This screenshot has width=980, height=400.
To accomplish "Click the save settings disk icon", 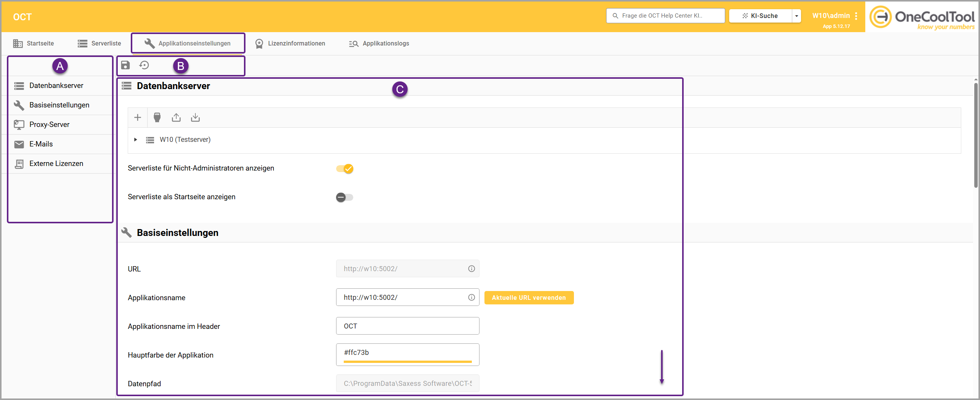I will [125, 65].
